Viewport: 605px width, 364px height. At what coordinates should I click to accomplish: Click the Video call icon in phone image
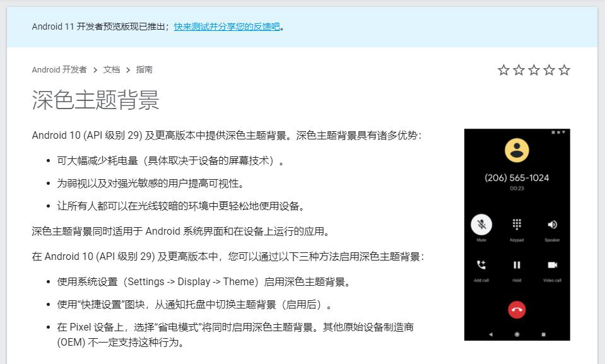coord(552,265)
